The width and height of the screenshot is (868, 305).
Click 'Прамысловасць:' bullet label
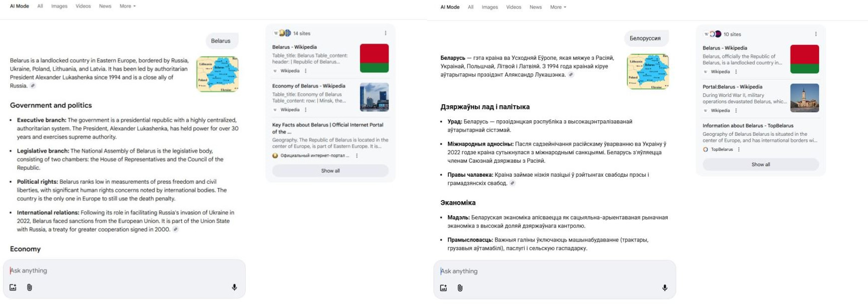tap(470, 240)
